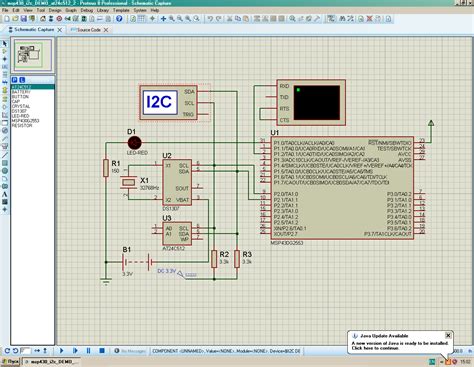Open the Debug menu

87,10
